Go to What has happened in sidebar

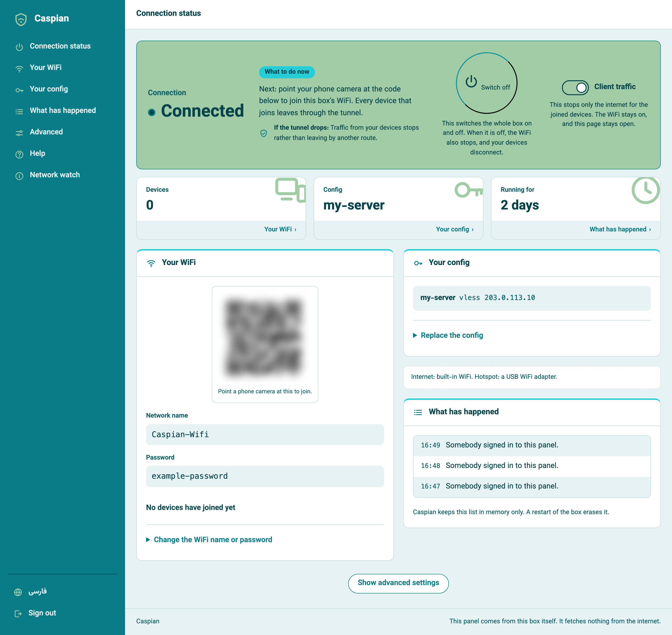coord(63,111)
